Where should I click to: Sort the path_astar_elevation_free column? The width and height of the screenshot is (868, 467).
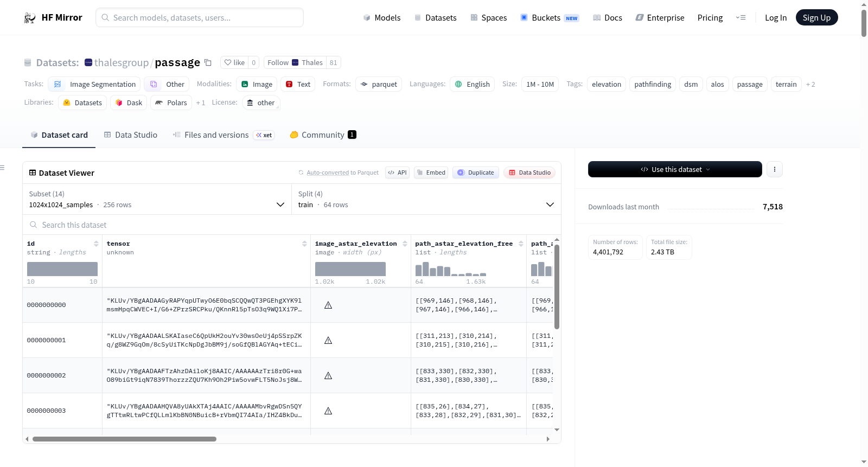click(521, 244)
